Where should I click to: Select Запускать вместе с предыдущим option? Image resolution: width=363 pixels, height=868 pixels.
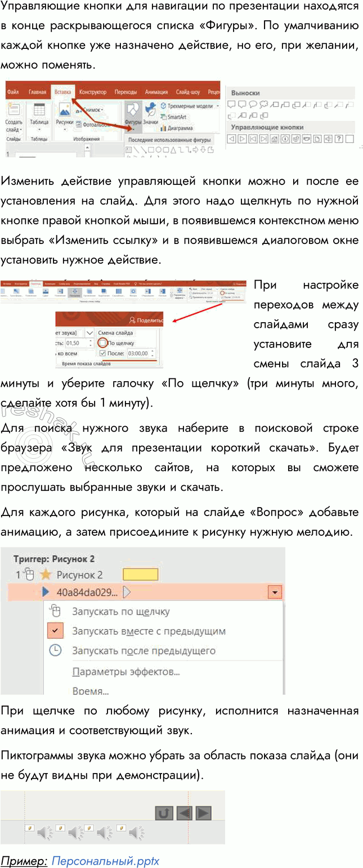coord(149,631)
